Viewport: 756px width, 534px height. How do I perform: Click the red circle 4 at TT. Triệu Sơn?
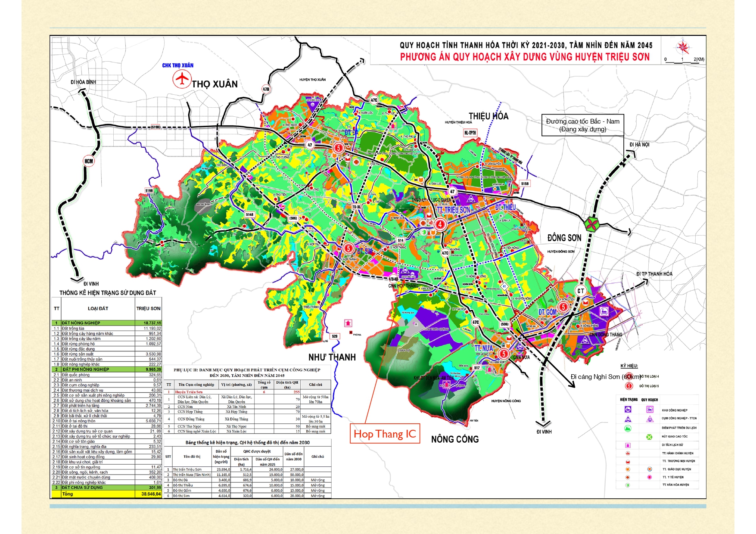click(x=440, y=224)
